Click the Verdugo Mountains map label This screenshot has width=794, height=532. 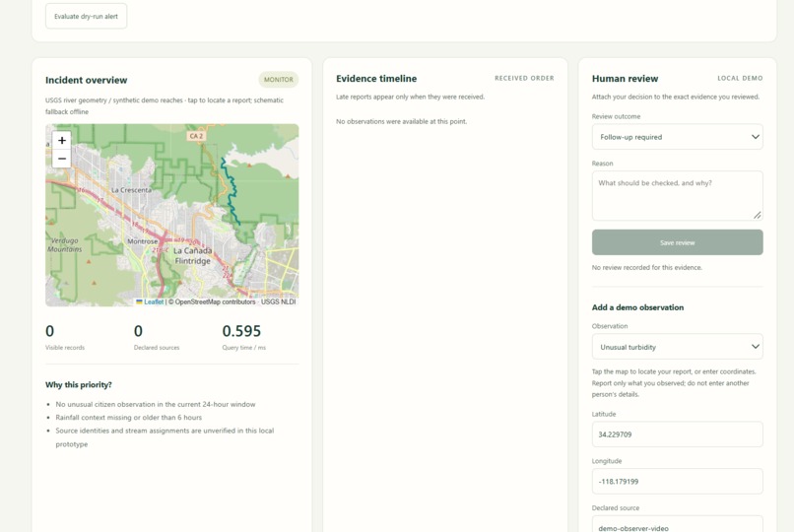tap(65, 245)
